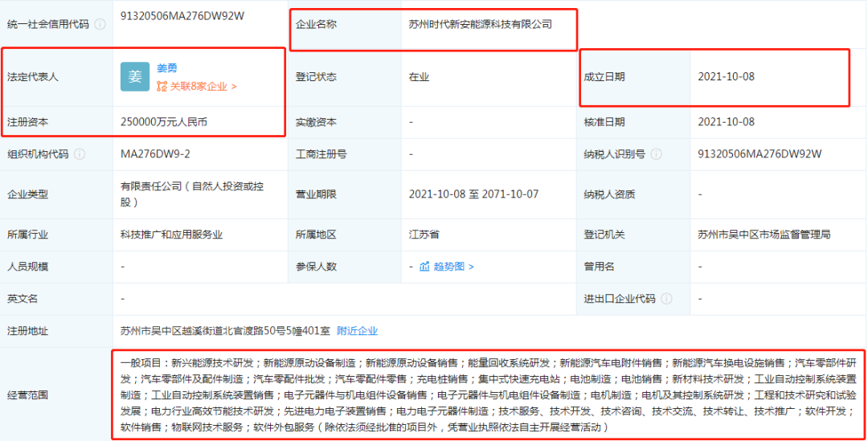
Task: Click the 实缴资本 label
Action: pyautogui.click(x=316, y=122)
